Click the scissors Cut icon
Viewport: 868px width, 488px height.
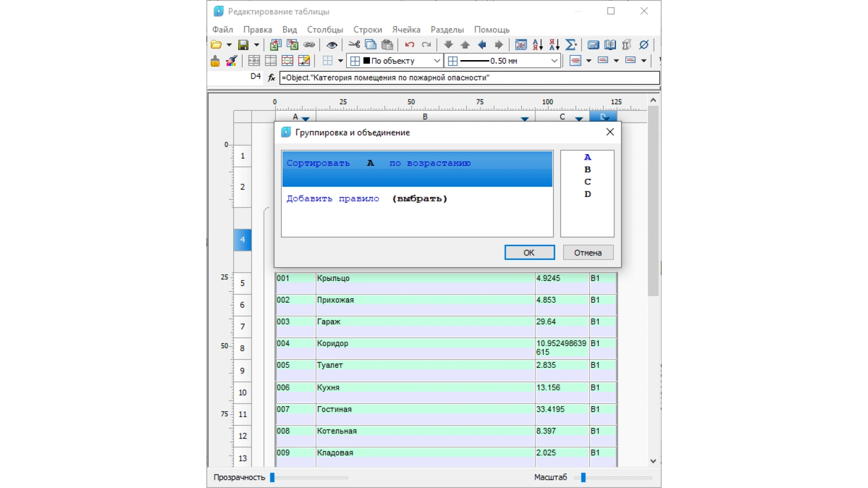[354, 45]
